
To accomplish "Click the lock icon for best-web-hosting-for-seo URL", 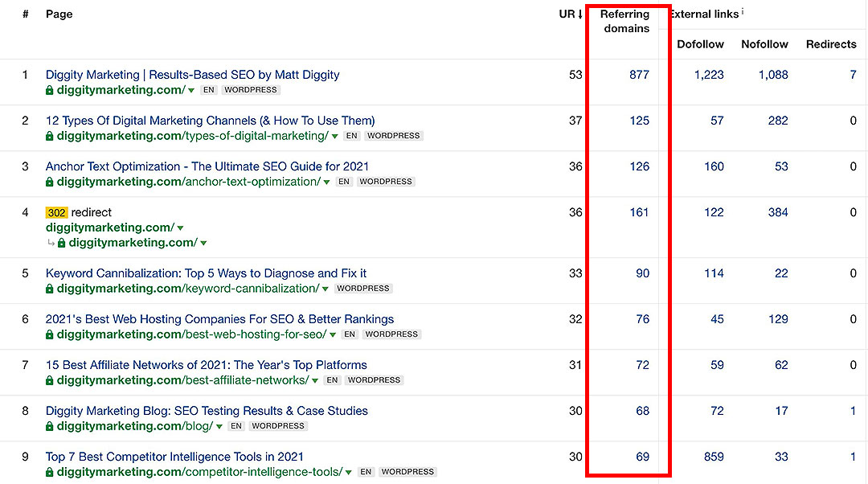I will click(x=49, y=335).
